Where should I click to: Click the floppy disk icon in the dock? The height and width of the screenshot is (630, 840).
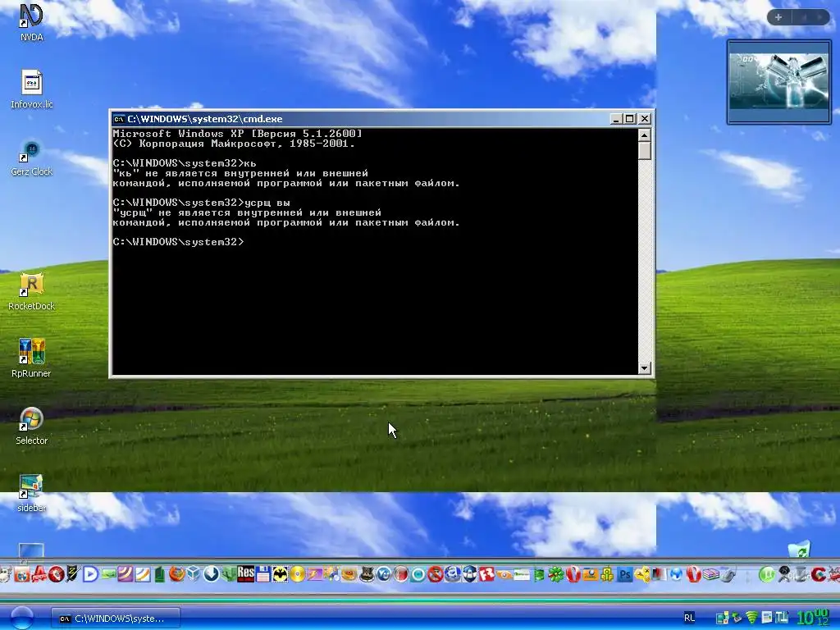click(262, 574)
